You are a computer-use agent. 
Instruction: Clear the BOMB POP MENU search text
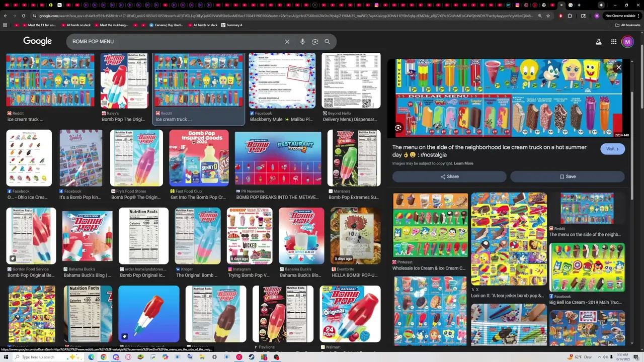tap(287, 42)
